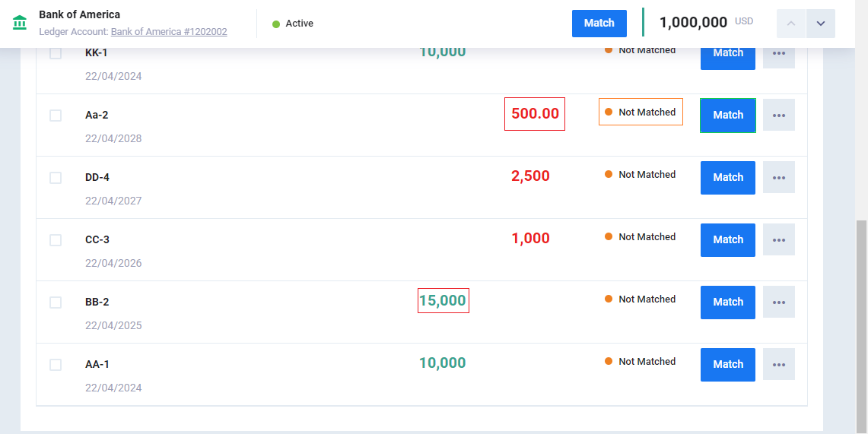Open more options for AA-1 row

click(778, 365)
